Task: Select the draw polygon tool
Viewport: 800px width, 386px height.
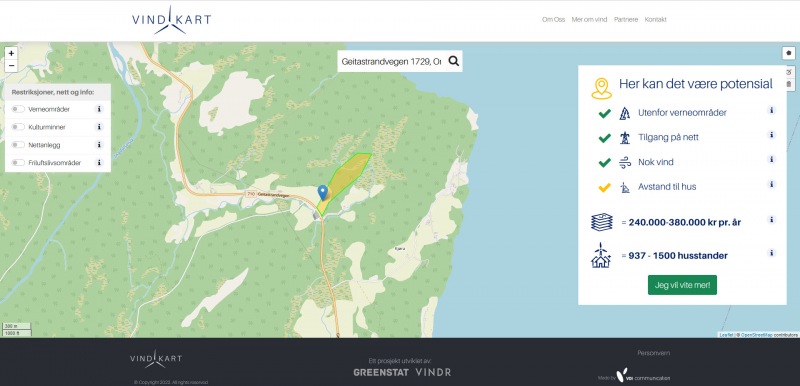Action: (x=789, y=53)
